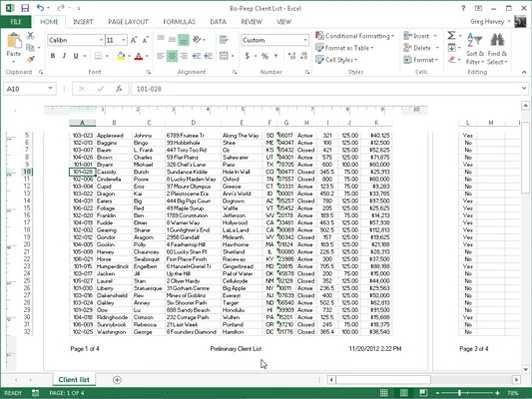Open the Calibri font name dropdown
Image resolution: width=532 pixels, height=399 pixels.
tap(101, 40)
